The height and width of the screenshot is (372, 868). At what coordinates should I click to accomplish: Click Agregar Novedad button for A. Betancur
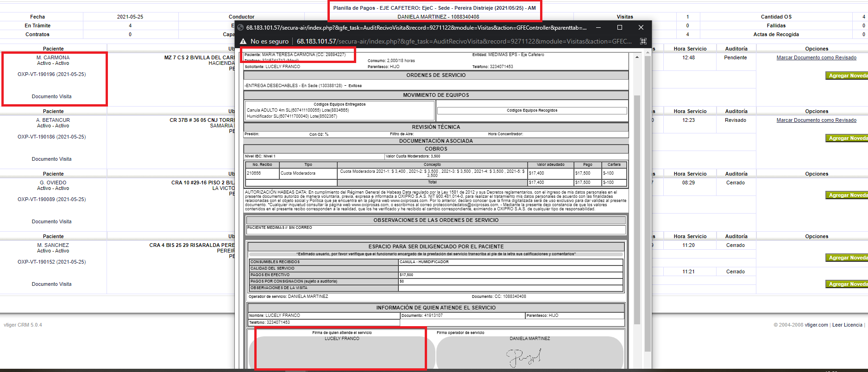pyautogui.click(x=847, y=138)
